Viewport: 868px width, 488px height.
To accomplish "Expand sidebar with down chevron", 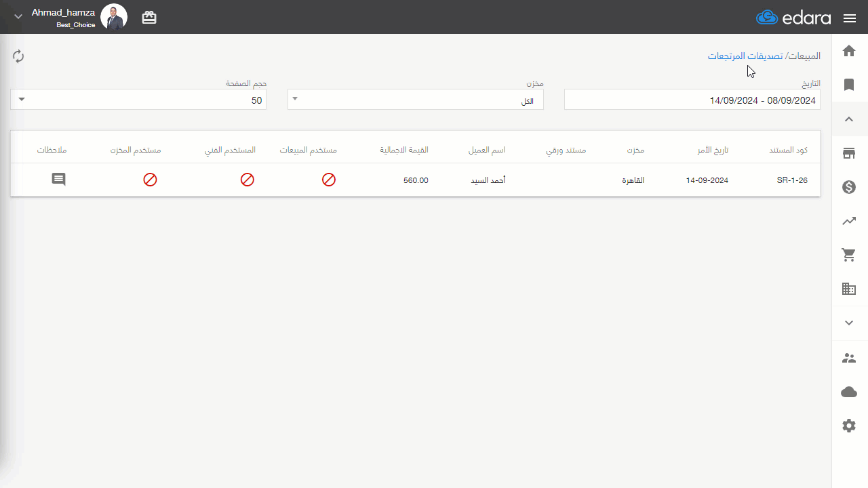I will click(x=849, y=323).
